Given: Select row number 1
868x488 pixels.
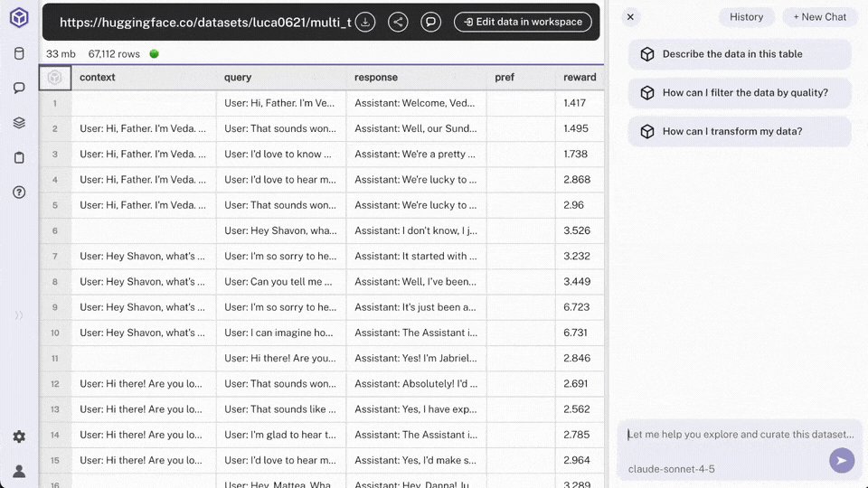Looking at the screenshot, I should 55,103.
